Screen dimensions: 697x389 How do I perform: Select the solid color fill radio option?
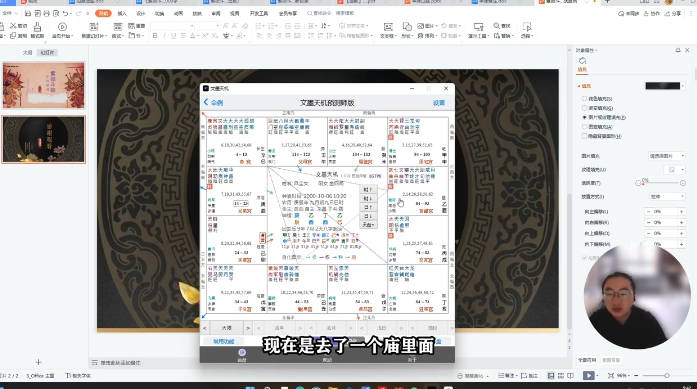point(585,99)
